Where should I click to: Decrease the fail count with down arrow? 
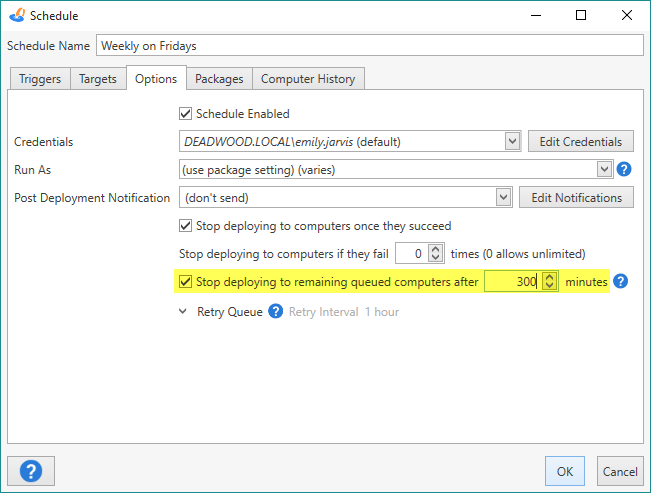click(x=436, y=258)
